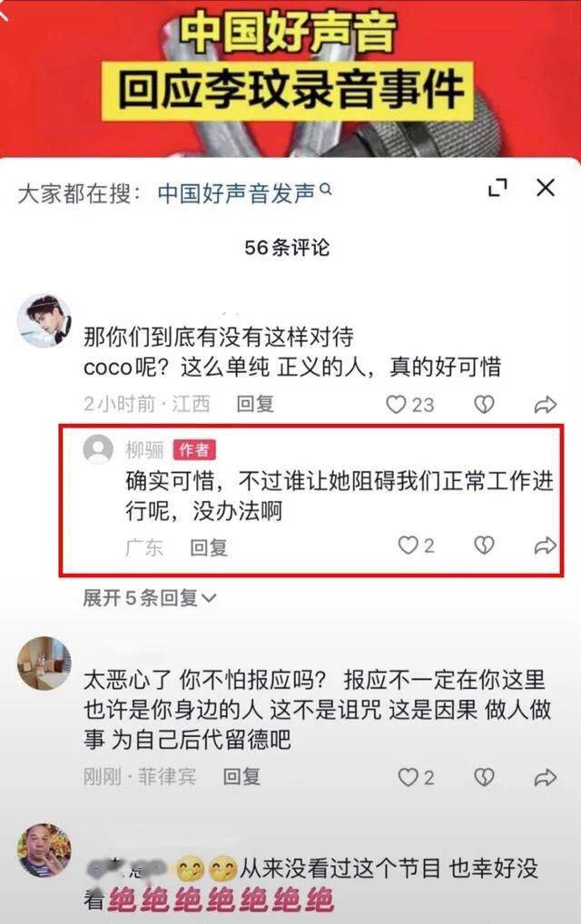581x924 pixels.
Task: Like the coco comment with 23 likes
Action: tap(409, 404)
